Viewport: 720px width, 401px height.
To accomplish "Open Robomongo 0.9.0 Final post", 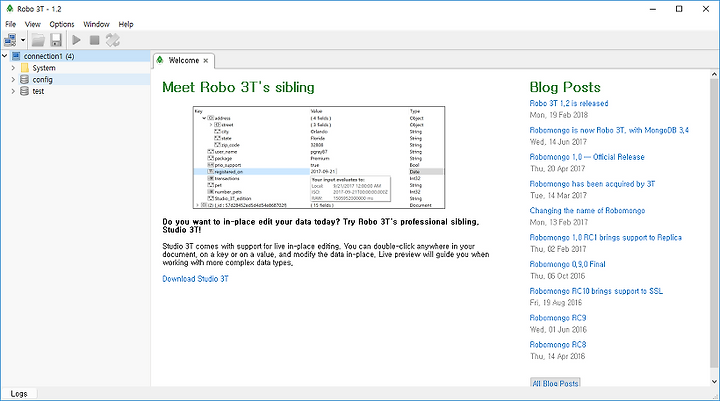I will click(x=568, y=264).
